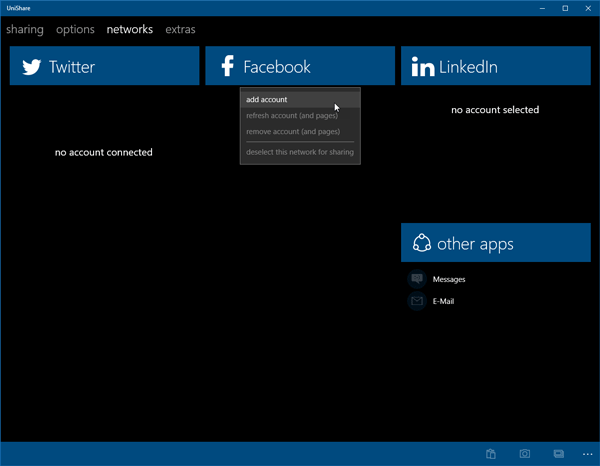This screenshot has width=600, height=466.
Task: Click the Facebook logo icon
Action: tap(227, 67)
